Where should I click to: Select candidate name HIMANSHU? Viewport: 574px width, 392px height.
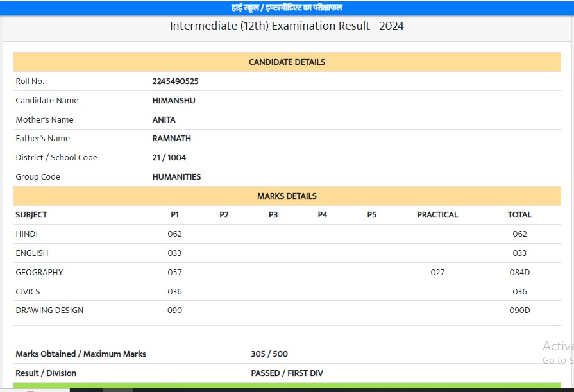(x=174, y=100)
